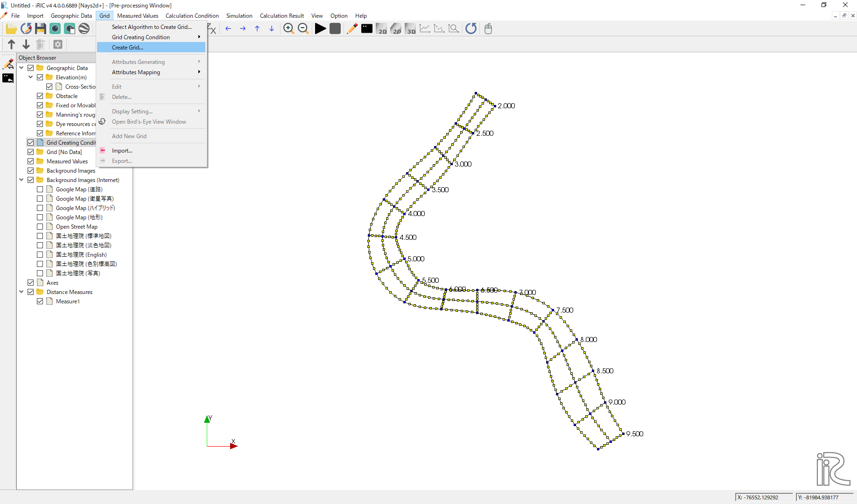Select the Open Street Map row
Image resolution: width=857 pixels, height=504 pixels.
(77, 227)
